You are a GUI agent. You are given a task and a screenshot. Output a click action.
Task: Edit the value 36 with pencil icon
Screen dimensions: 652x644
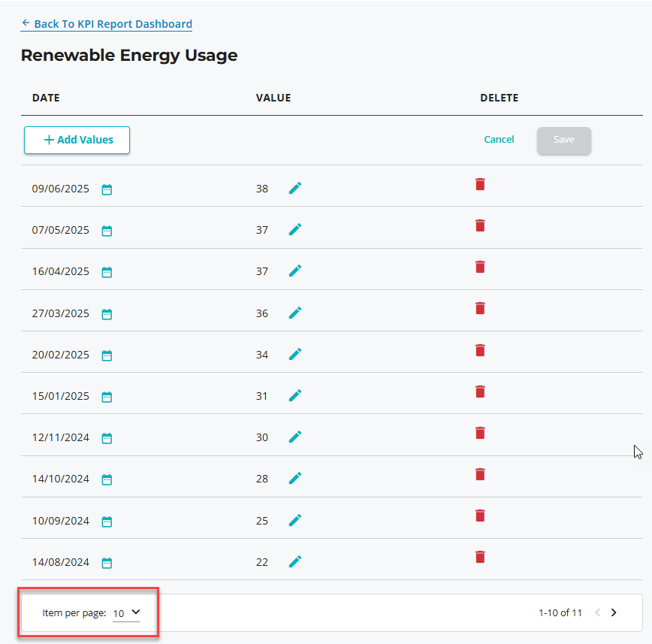(x=295, y=313)
